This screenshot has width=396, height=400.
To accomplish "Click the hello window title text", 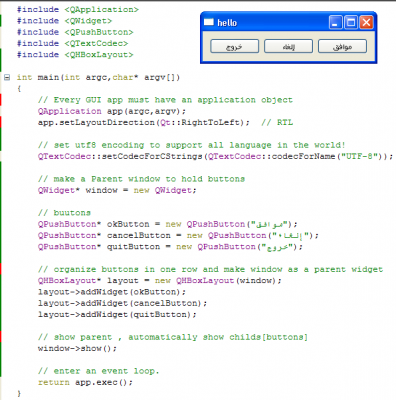I will pos(227,23).
